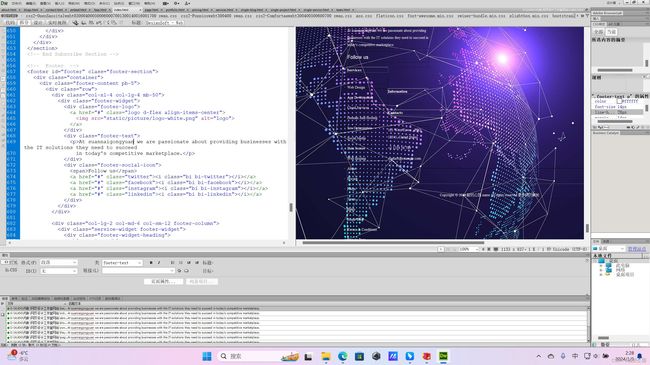This screenshot has height=365, width=650.
Task: Open the layout icon menu in the application bar
Action: point(166,3)
